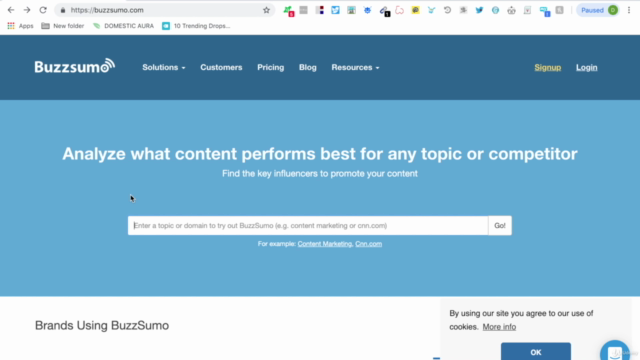Try the Content Marketing example link
Viewport: 640px width, 360px height.
(324, 244)
